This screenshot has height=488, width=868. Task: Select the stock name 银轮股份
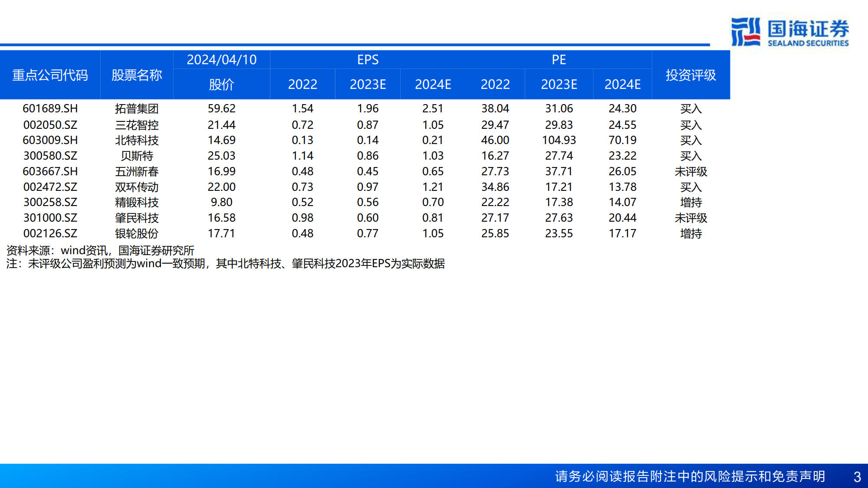tap(137, 233)
